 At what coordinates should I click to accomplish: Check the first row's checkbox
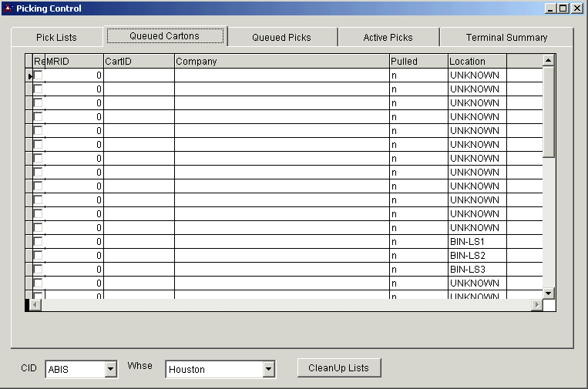tap(38, 75)
